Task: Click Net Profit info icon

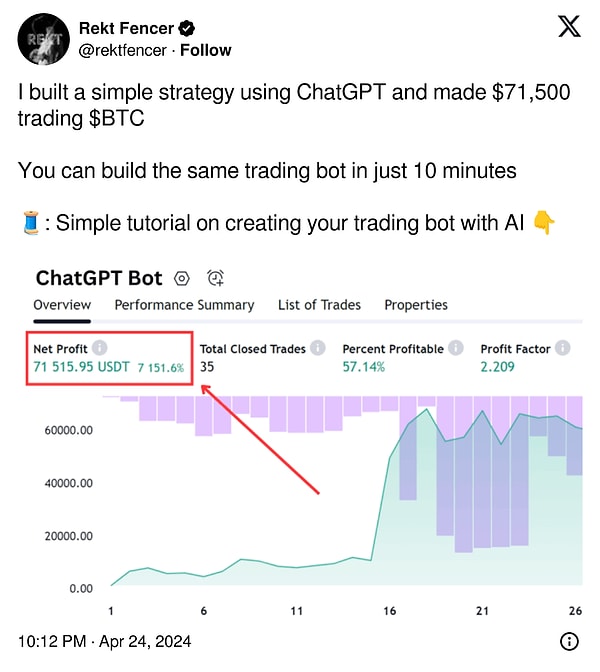Action: pyautogui.click(x=99, y=348)
